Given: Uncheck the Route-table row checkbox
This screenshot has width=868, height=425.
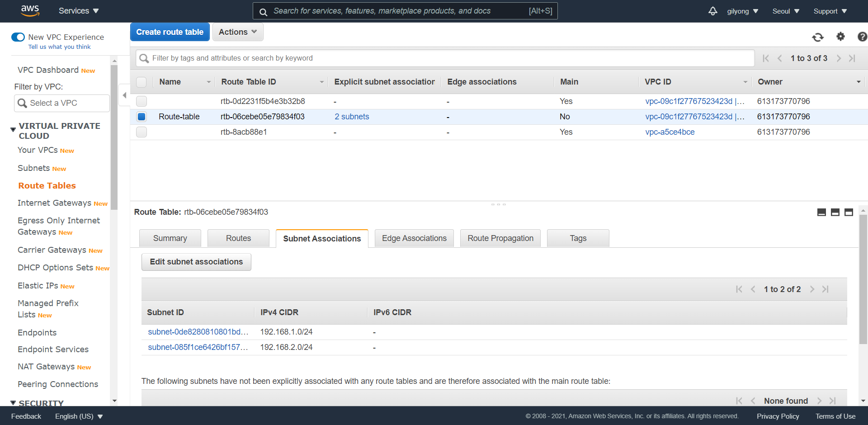Looking at the screenshot, I should tap(142, 117).
